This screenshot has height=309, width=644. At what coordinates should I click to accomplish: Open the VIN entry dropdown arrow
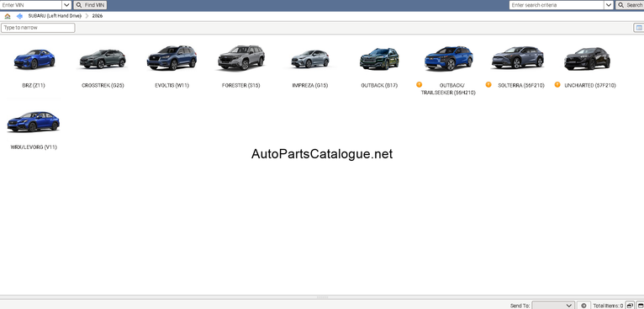click(66, 5)
